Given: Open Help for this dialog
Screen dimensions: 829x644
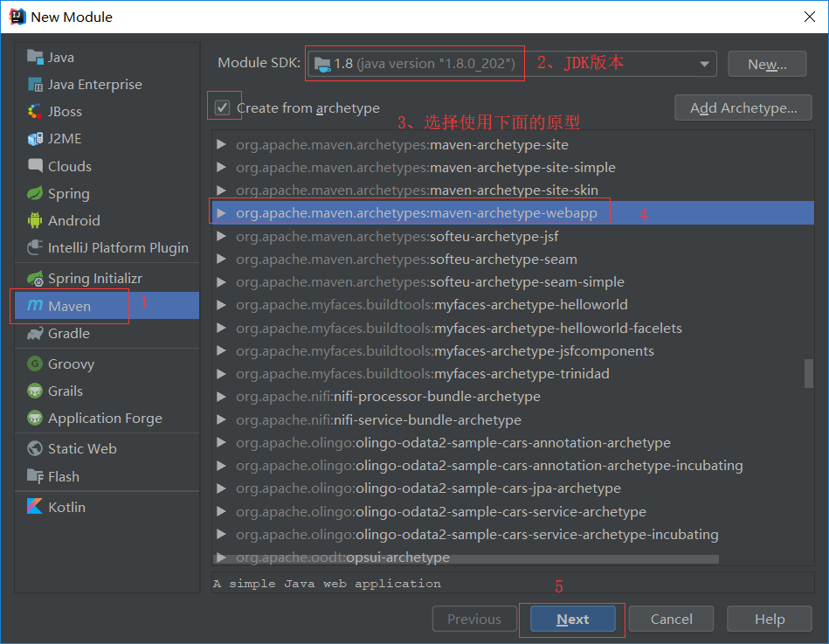Looking at the screenshot, I should (770, 620).
